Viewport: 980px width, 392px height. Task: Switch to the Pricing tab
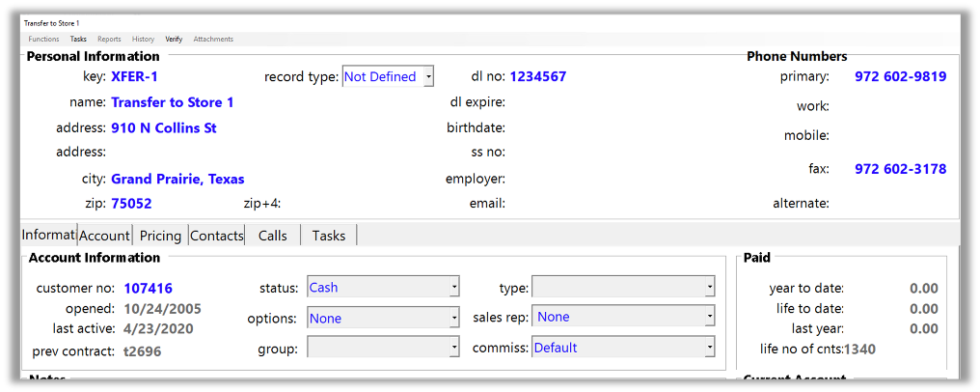click(x=160, y=236)
